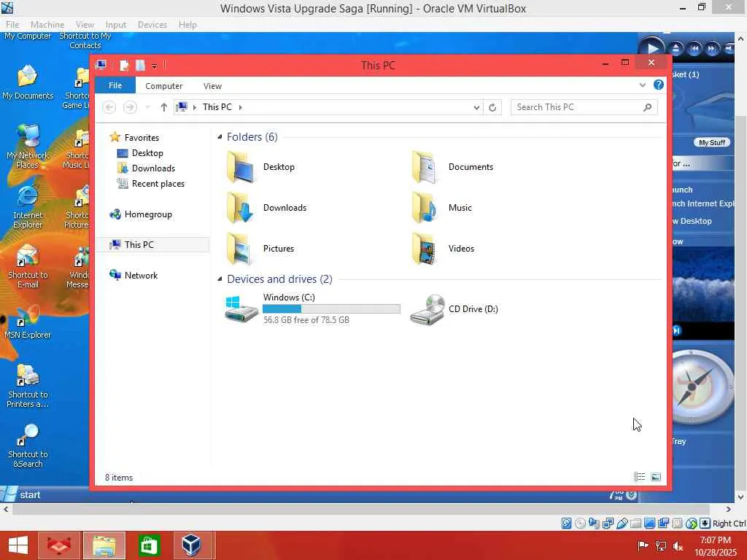Open the Windows 8 Start button
Image resolution: width=747 pixels, height=560 pixels.
[x=18, y=545]
